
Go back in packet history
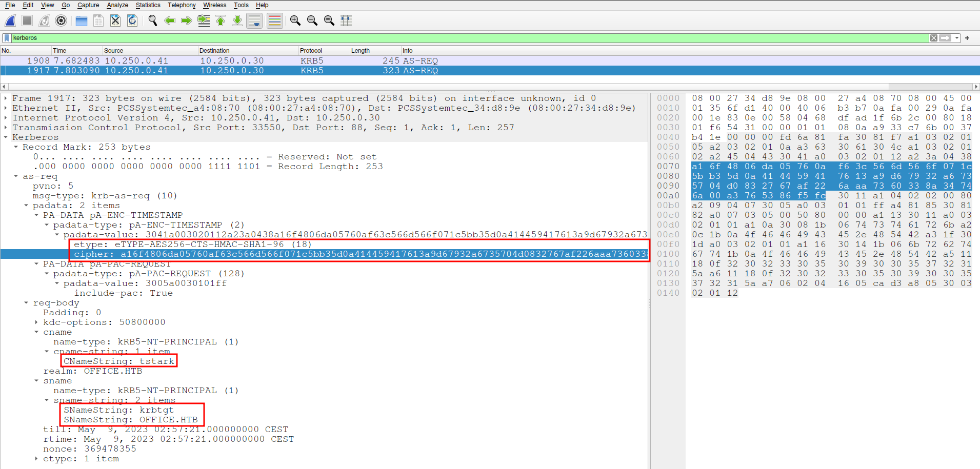coord(170,21)
